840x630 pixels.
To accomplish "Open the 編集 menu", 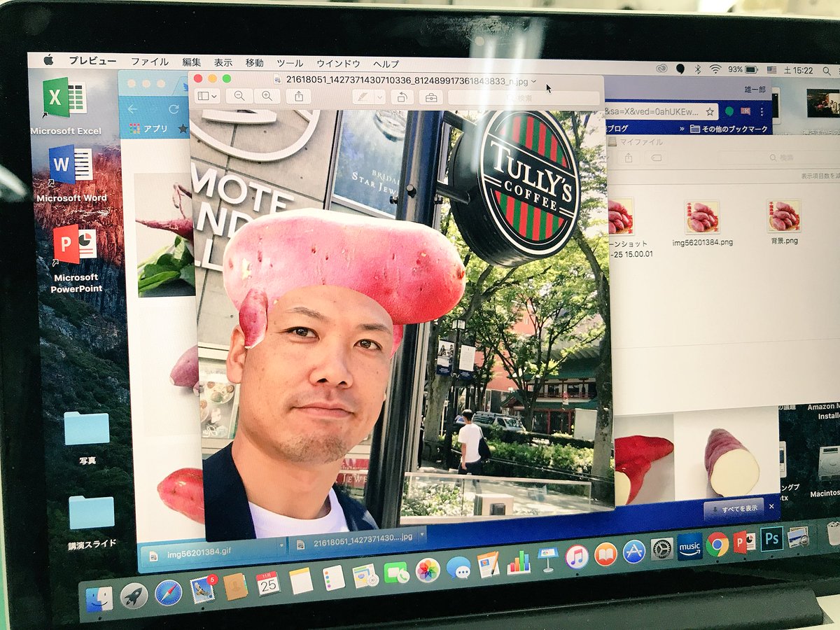I will point(192,62).
